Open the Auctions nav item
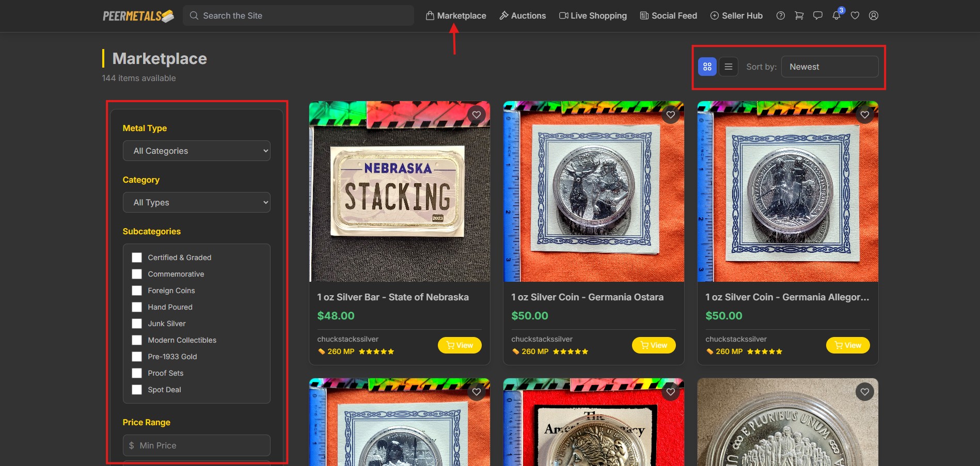This screenshot has height=466, width=980. click(523, 15)
